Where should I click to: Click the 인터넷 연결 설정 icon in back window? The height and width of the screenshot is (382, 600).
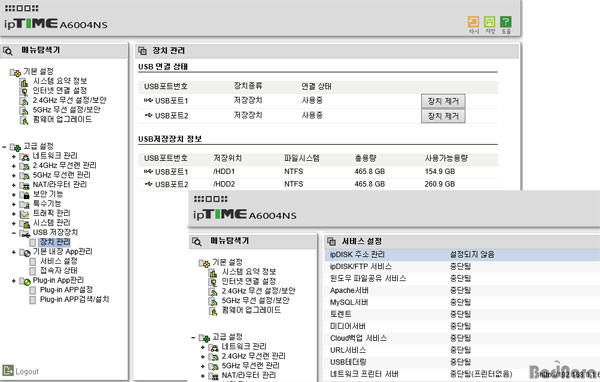[24, 91]
